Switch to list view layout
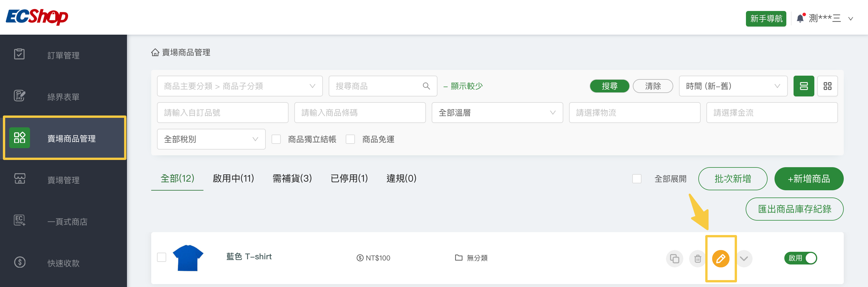The height and width of the screenshot is (287, 868). pyautogui.click(x=804, y=86)
